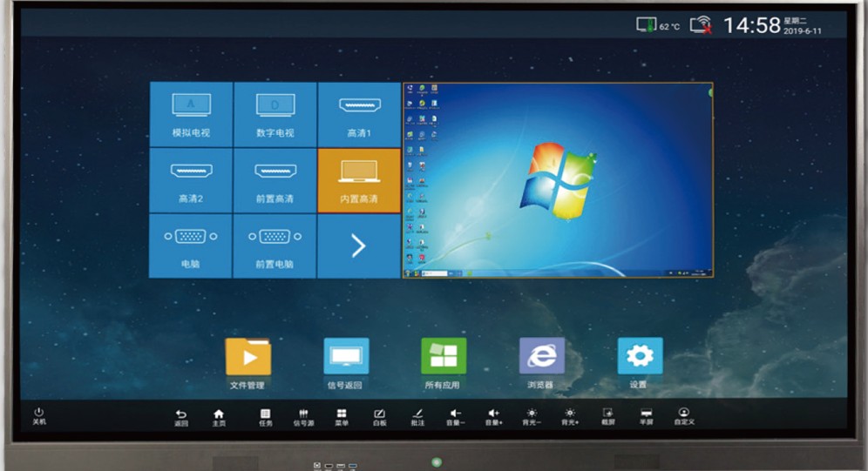Select the 模拟电视 analog TV source tile

[191, 114]
